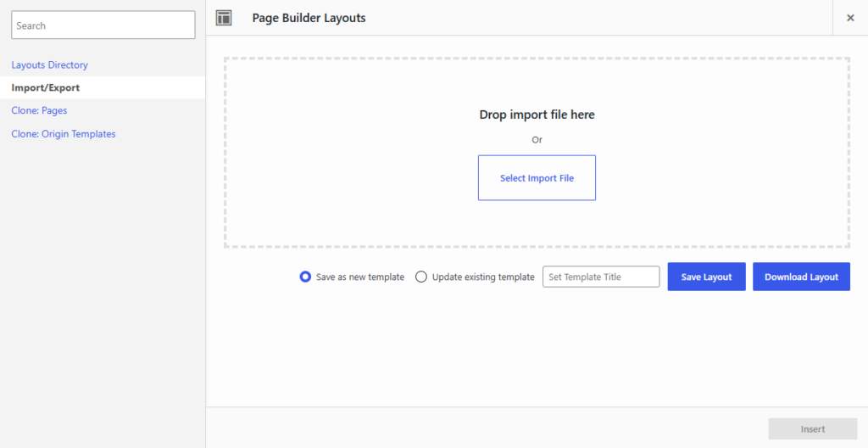Close the Page Builder Layouts dialog

pos(850,18)
